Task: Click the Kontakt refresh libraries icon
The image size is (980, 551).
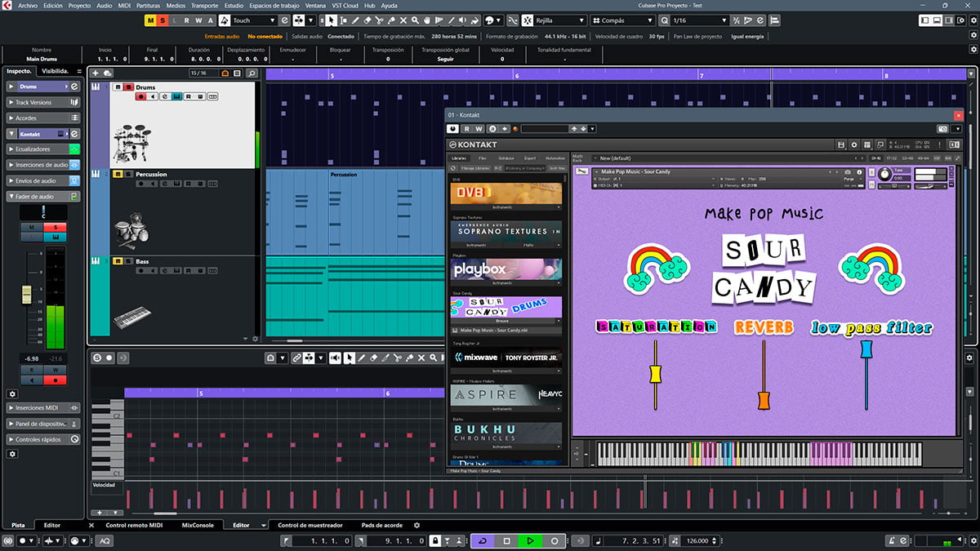Action: [x=453, y=167]
